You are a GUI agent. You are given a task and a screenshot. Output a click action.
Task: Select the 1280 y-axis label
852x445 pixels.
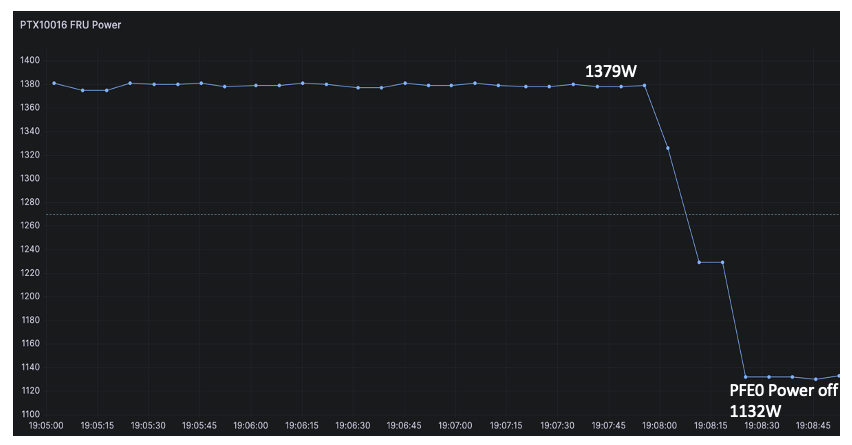pos(30,202)
